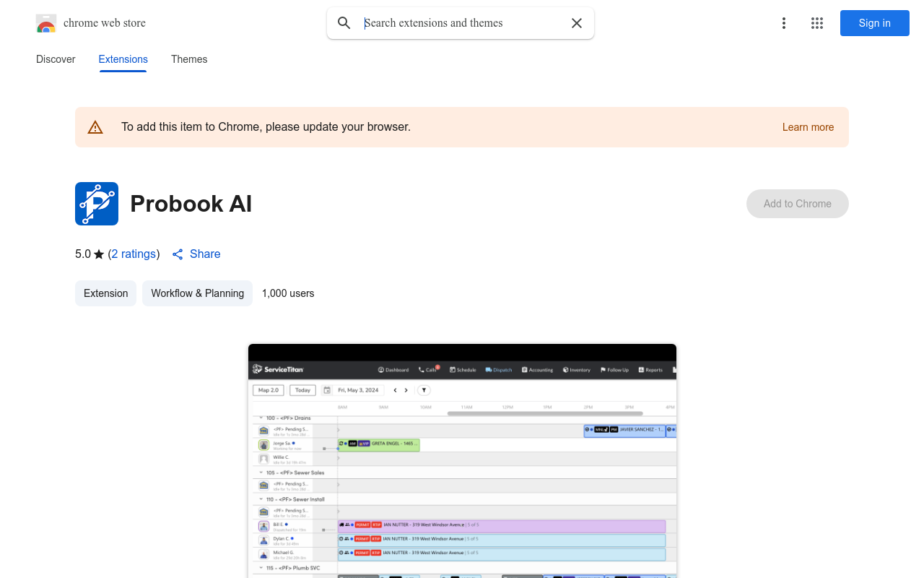Image resolution: width=924 pixels, height=578 pixels.
Task: Open Calls via the phone icon with notification badge
Action: pos(422,370)
